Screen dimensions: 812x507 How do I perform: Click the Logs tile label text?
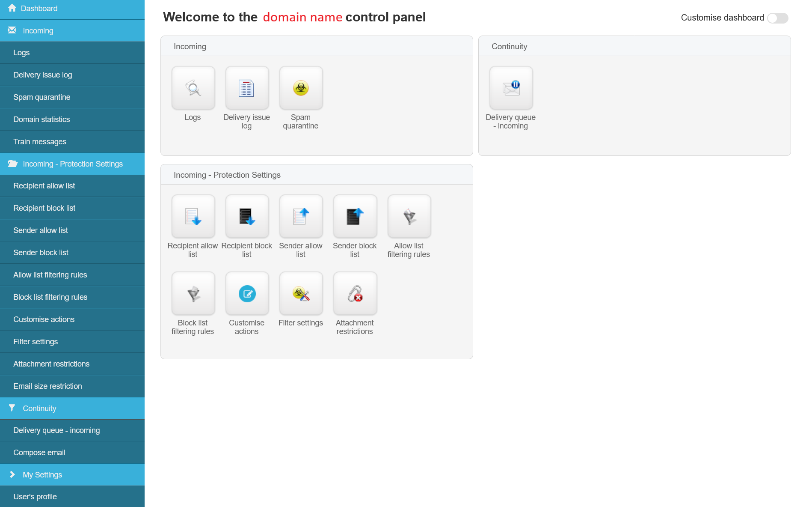point(193,117)
